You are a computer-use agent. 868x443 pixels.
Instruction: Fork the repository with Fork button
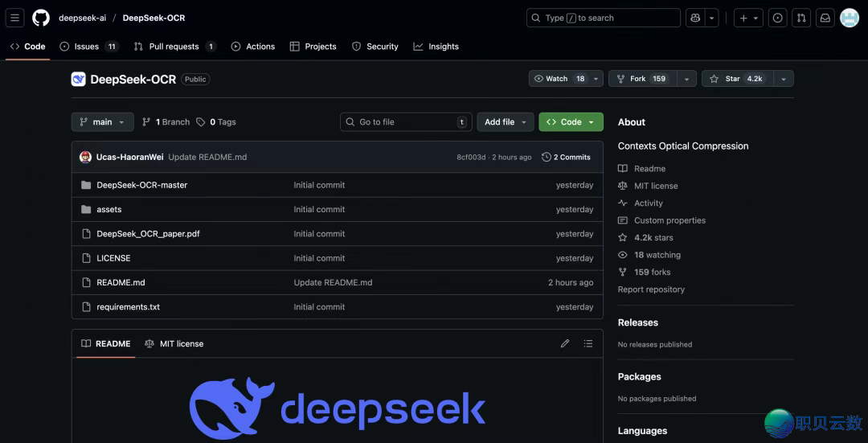point(642,79)
